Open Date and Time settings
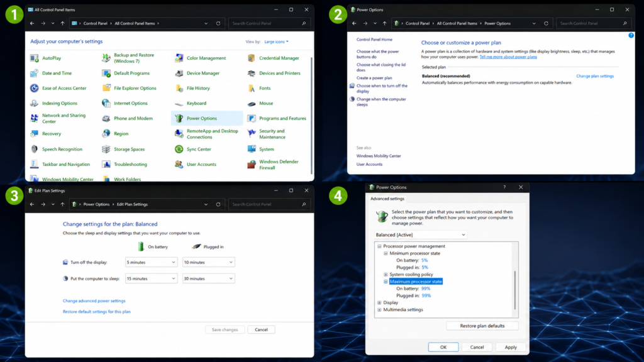The width and height of the screenshot is (644, 362). (51, 74)
